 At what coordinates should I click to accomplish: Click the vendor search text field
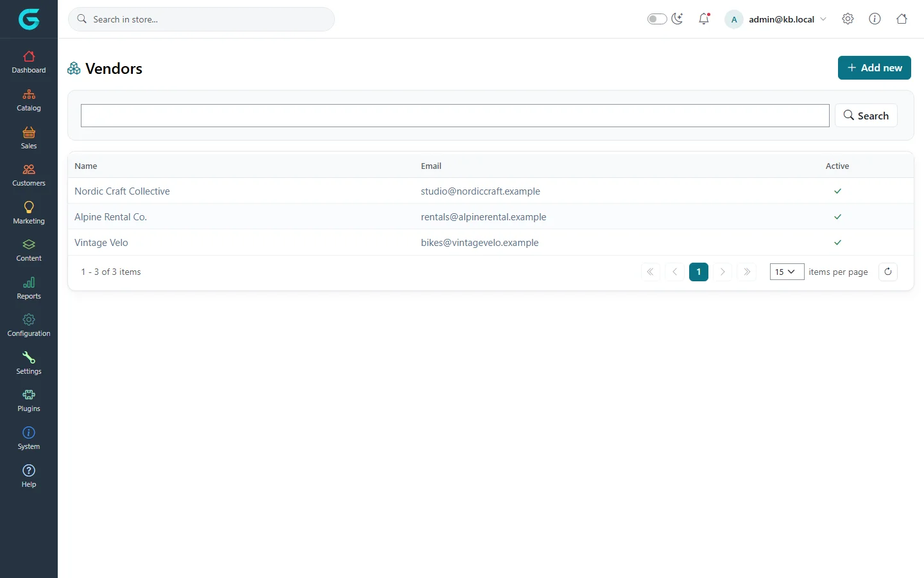[x=455, y=116]
